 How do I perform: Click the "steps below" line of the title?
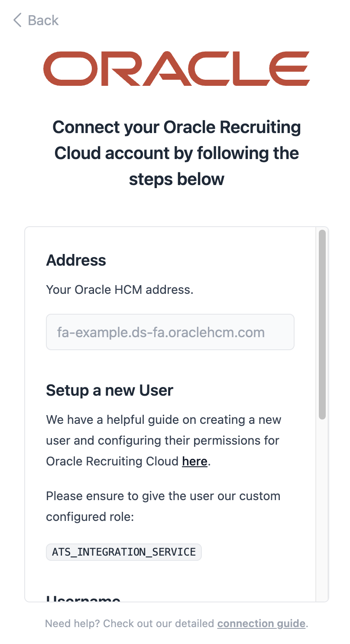(x=177, y=179)
